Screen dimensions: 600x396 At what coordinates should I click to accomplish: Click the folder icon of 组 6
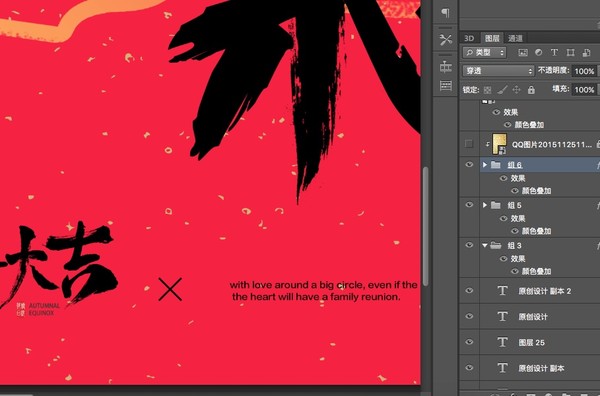click(496, 165)
